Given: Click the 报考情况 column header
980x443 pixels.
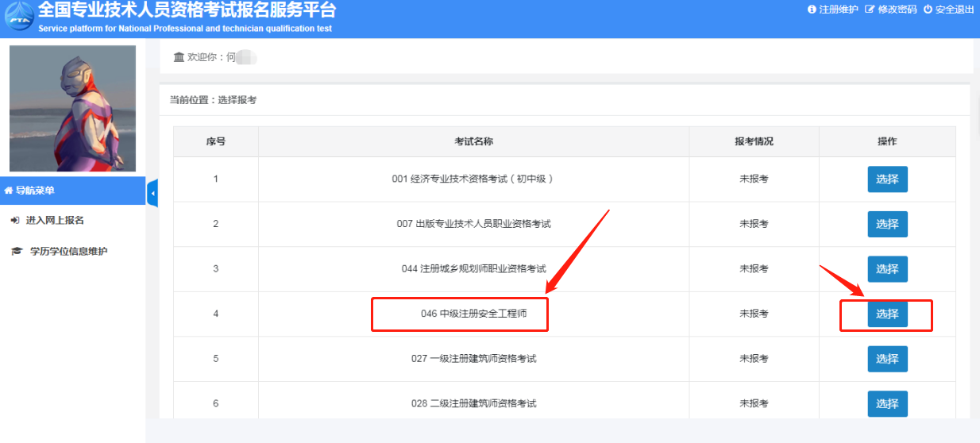Looking at the screenshot, I should (x=754, y=141).
